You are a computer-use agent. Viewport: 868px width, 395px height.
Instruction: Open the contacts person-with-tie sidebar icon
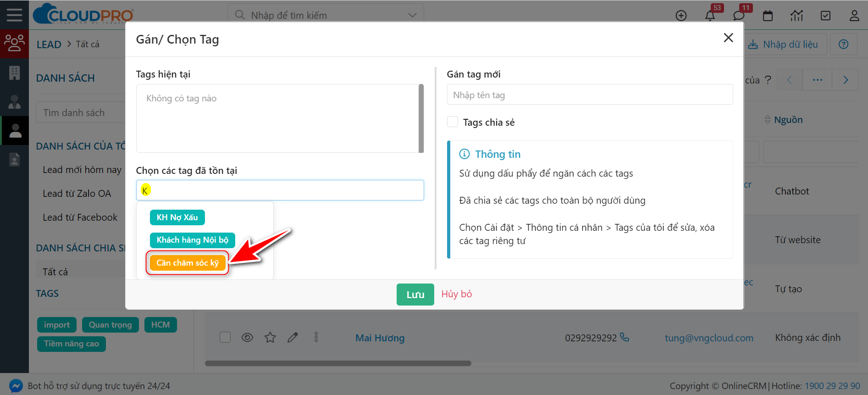tap(14, 102)
